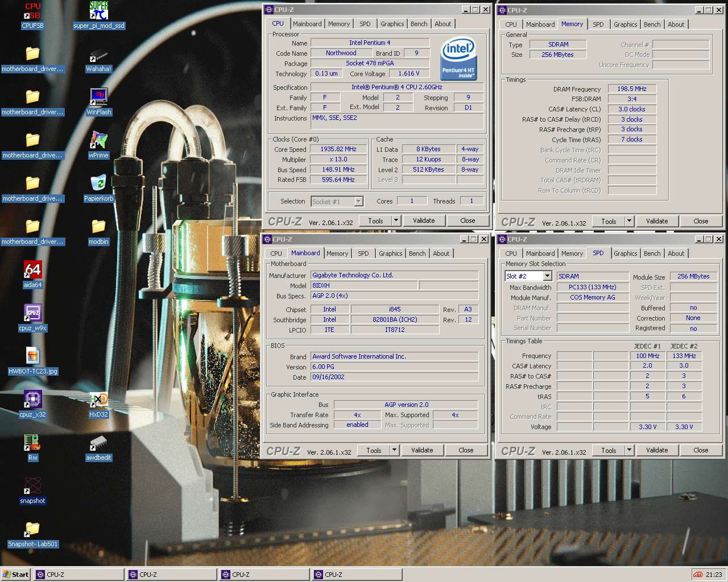Click FSB:DRAM ratio 3:4 field
The height and width of the screenshot is (582, 728).
coord(632,99)
